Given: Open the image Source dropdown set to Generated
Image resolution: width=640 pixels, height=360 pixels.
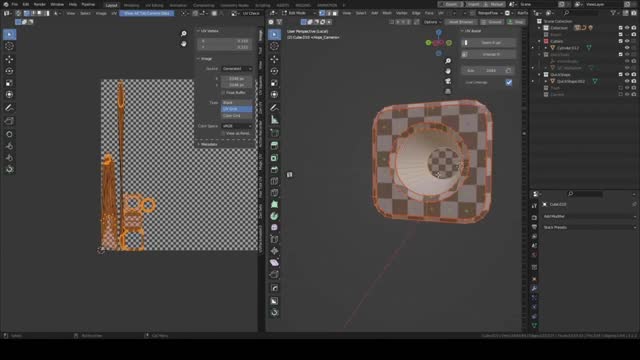Looking at the screenshot, I should coord(237,69).
